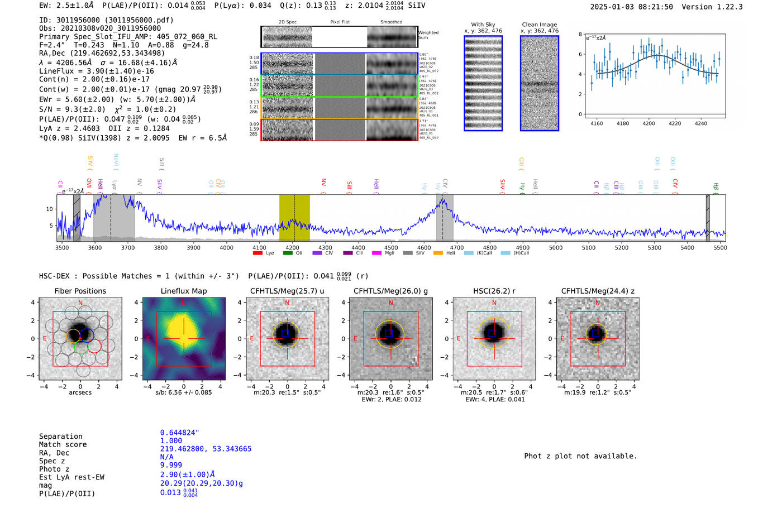The height and width of the screenshot is (532, 782).
Task: Click the 'z: 2.0104' header value
Action: (364, 6)
